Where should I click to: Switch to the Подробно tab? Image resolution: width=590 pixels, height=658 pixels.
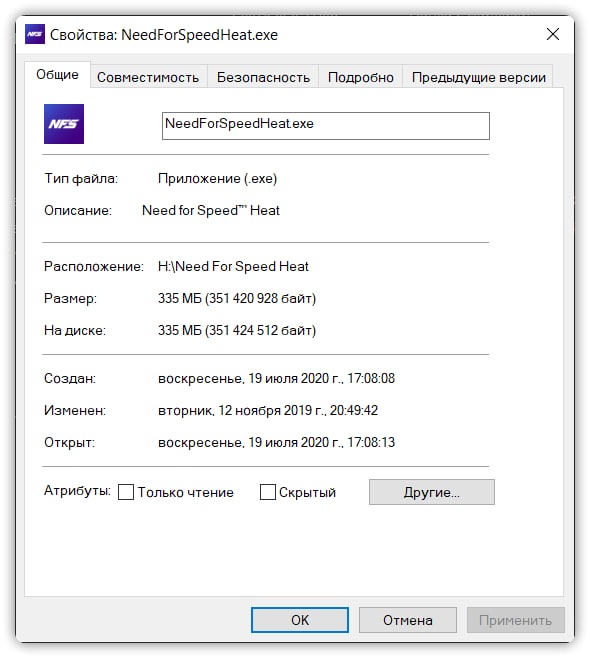pyautogui.click(x=361, y=77)
